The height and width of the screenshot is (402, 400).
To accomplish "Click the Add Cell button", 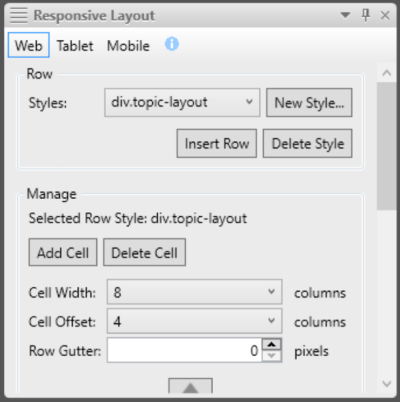I will 63,252.
